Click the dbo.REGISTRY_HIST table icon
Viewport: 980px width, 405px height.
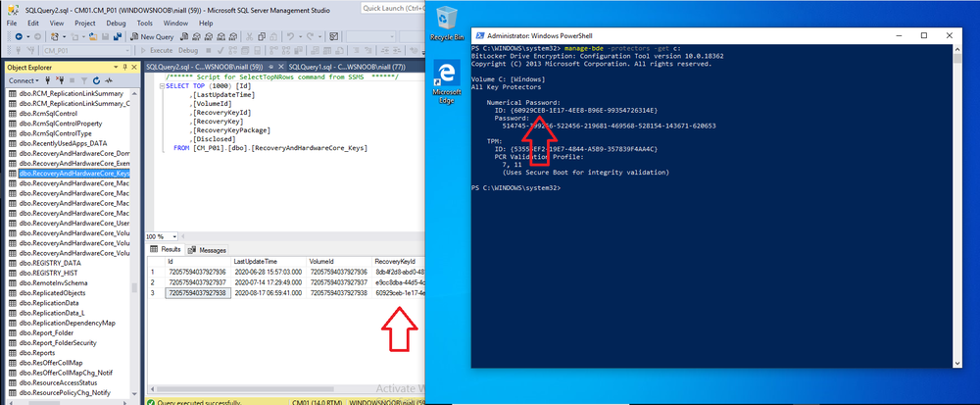click(13, 274)
